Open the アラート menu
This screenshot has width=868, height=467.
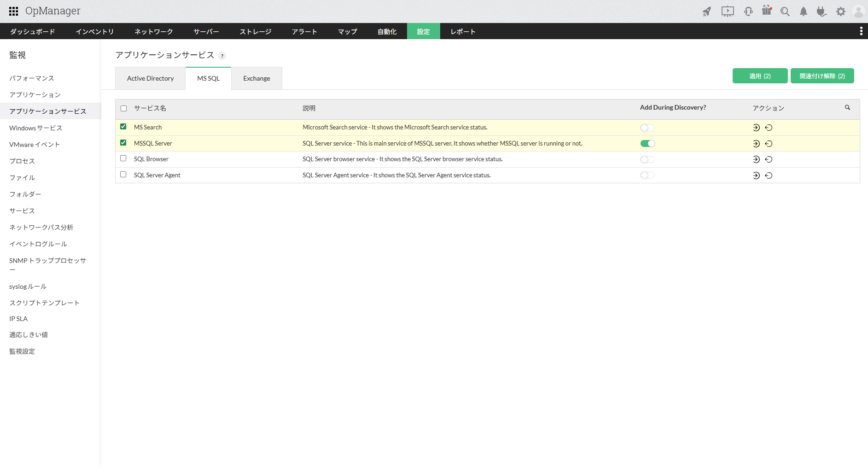tap(304, 31)
